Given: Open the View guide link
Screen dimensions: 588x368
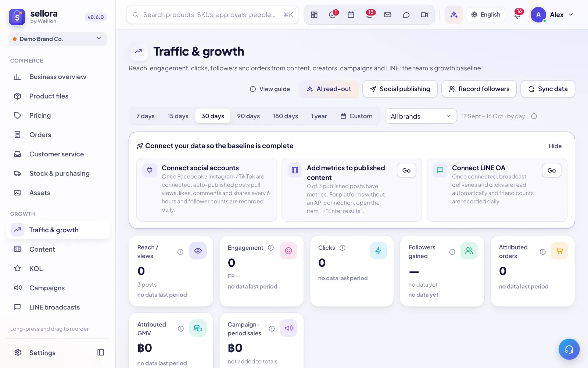Looking at the screenshot, I should [x=270, y=89].
